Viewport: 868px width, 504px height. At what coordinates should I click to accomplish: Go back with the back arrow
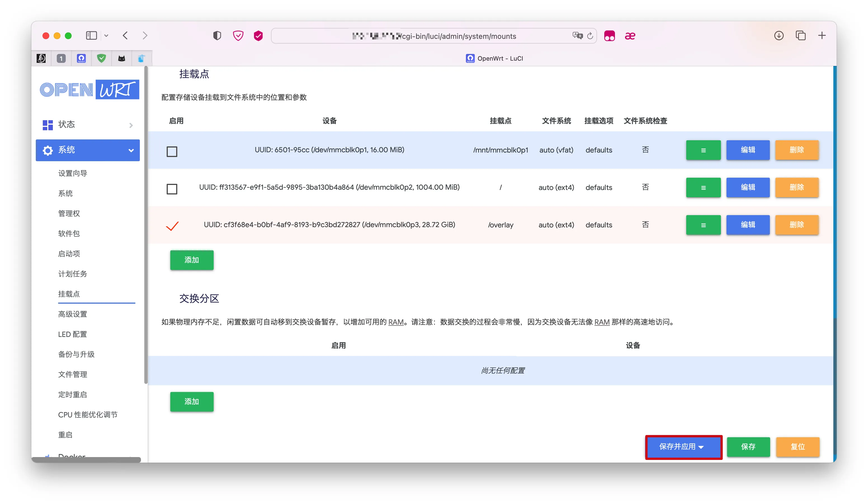(x=125, y=35)
